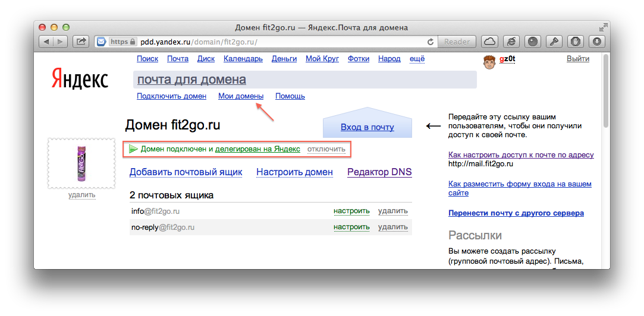Go back with Safari's back arrow
Image resolution: width=644 pixels, height=316 pixels.
point(46,42)
